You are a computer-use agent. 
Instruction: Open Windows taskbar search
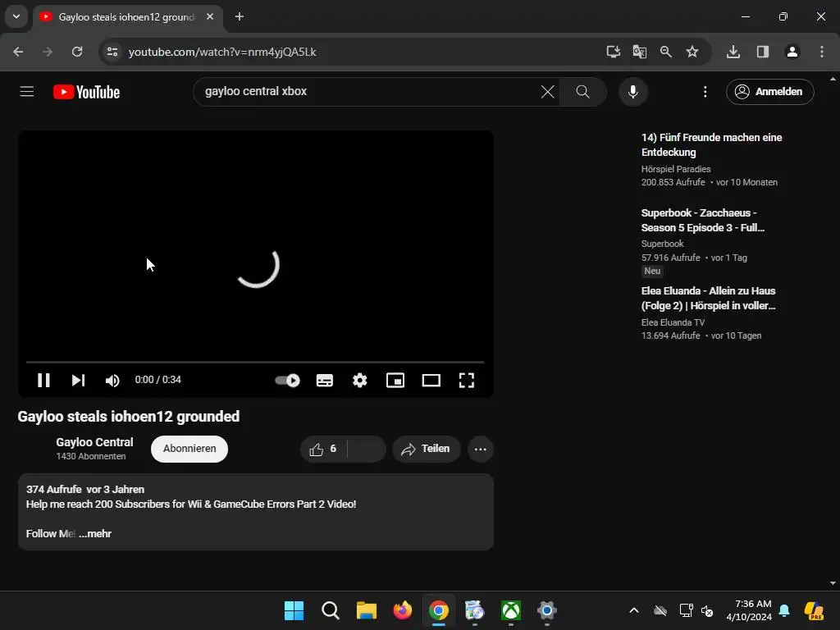(330, 610)
